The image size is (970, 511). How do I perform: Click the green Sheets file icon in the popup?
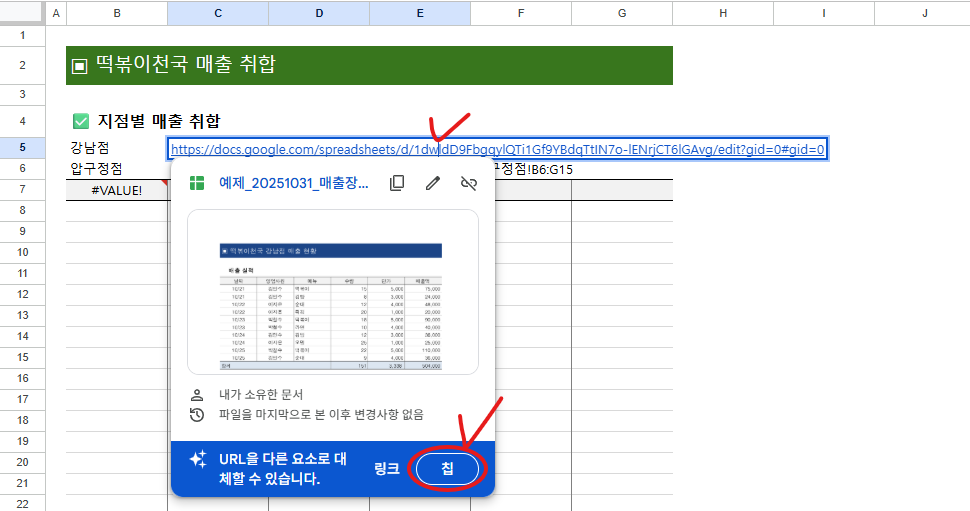(197, 183)
